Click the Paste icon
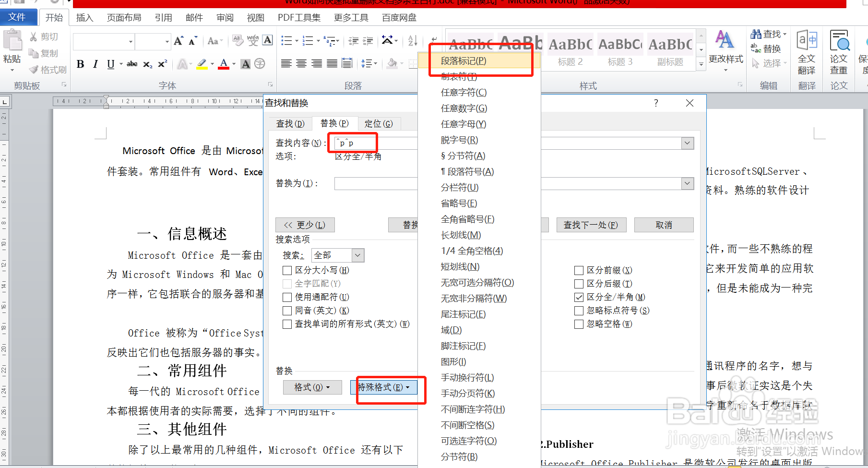 (12, 40)
